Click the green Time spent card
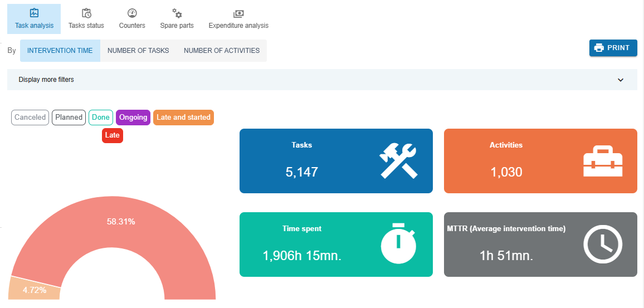Screen dimensions: 644x308 [x=336, y=245]
